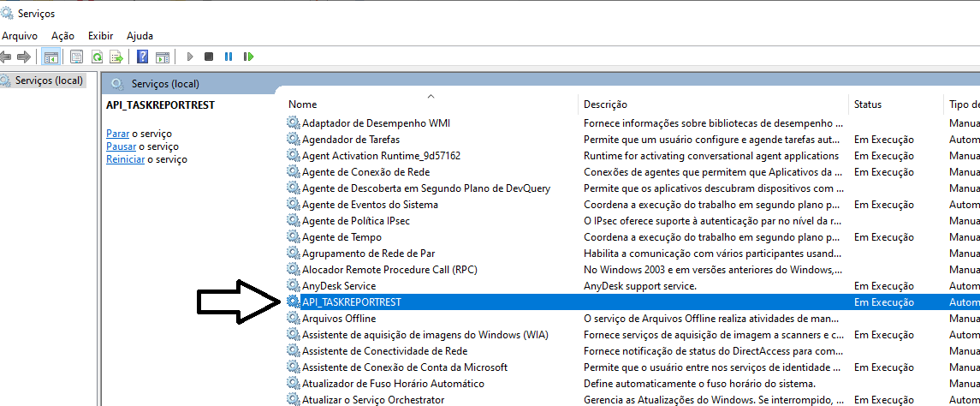Open the Ajuda menu
Screen dimensions: 980x406
(140, 36)
